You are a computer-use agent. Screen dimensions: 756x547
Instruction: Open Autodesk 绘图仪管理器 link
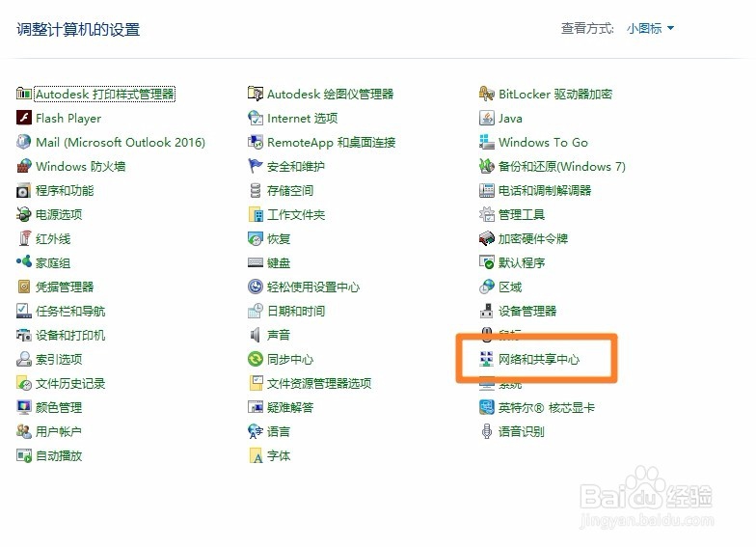tap(330, 95)
